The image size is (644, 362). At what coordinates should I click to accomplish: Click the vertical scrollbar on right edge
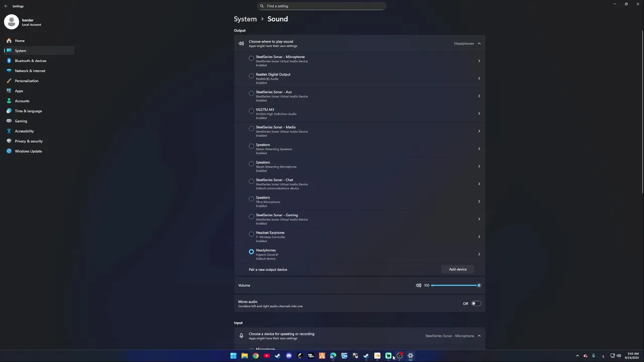coord(642,111)
